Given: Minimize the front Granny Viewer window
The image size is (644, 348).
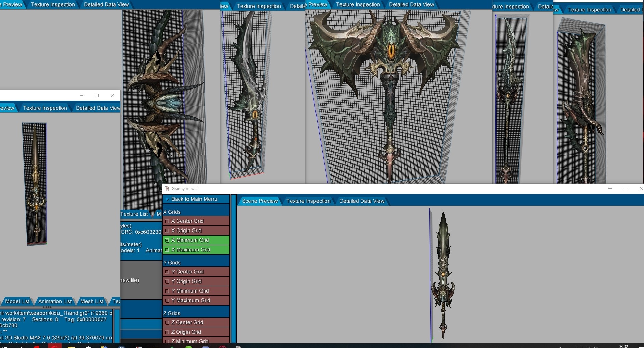Looking at the screenshot, I should [610, 188].
